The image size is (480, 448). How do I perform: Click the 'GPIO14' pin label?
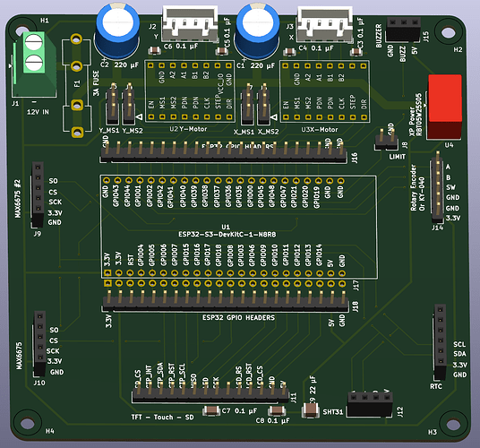[319, 255]
